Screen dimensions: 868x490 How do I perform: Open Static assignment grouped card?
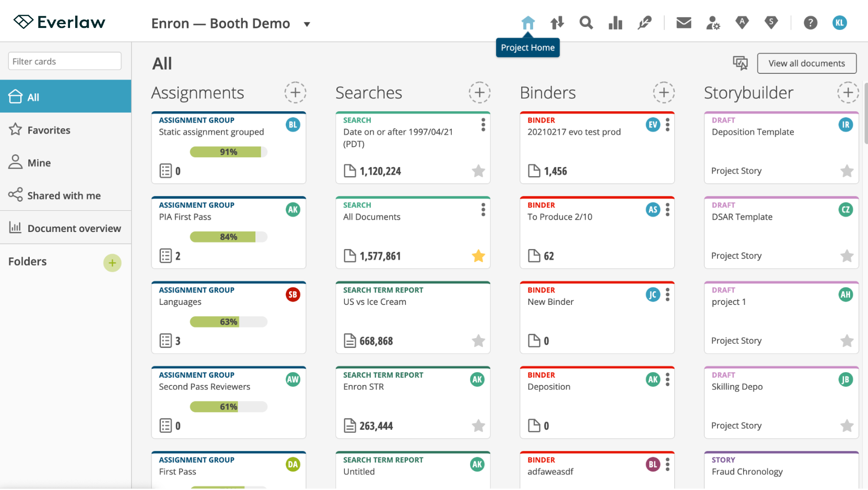228,148
